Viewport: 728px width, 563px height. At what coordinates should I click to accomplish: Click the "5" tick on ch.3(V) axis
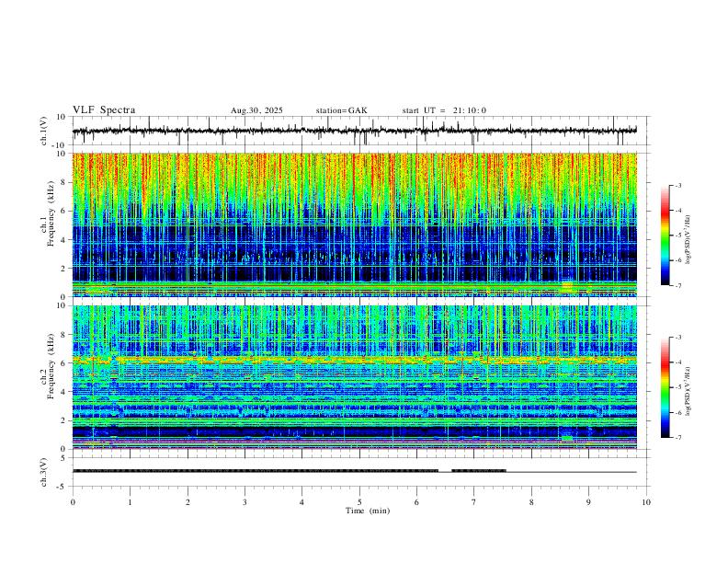point(63,458)
